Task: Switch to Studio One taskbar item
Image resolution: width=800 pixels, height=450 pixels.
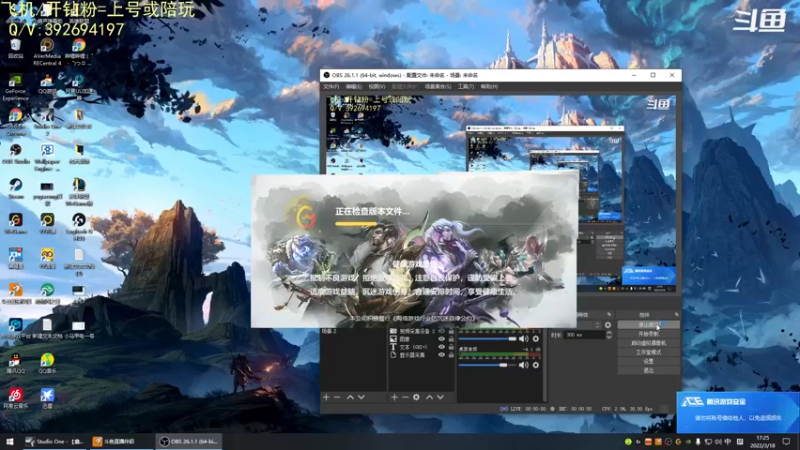Action: tap(55, 441)
